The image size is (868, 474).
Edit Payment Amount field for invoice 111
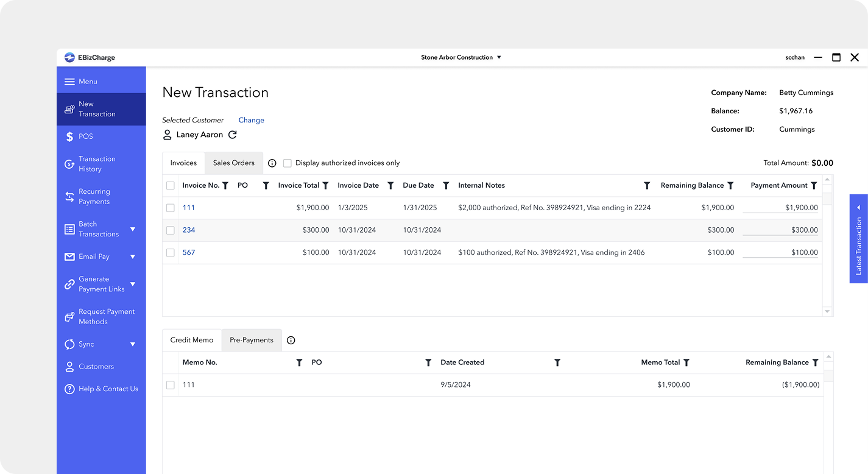[780, 208]
